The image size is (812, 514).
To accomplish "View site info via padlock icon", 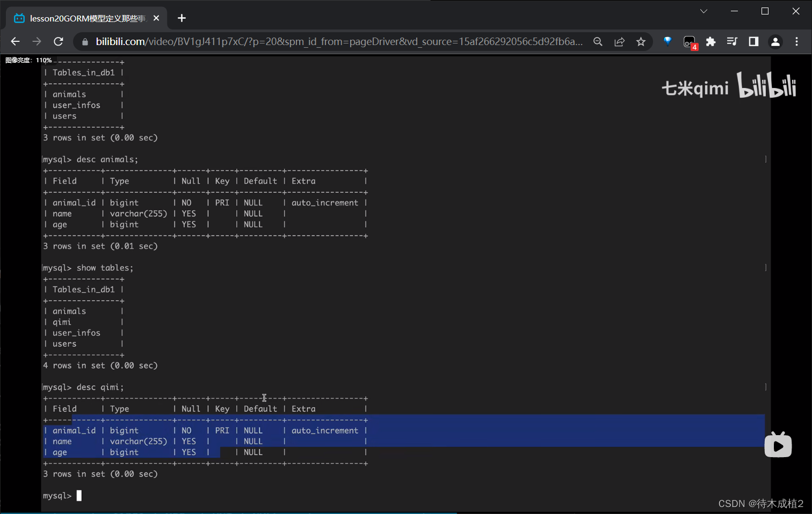I will 84,42.
